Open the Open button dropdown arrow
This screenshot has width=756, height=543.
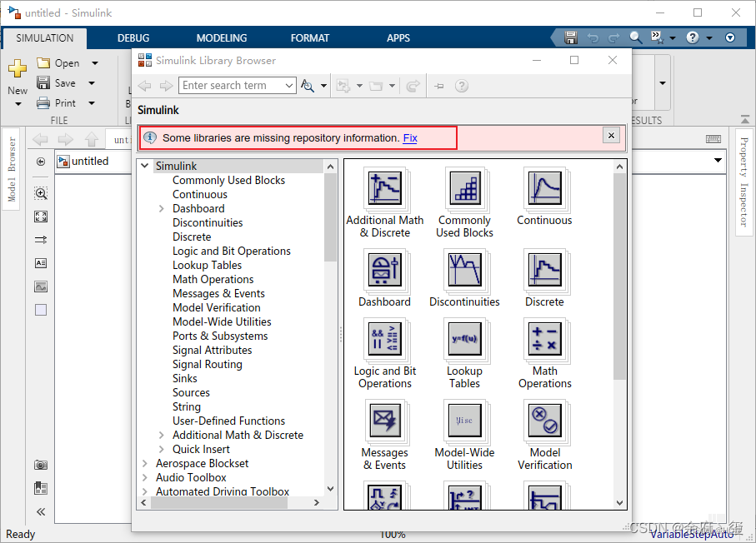pos(95,63)
